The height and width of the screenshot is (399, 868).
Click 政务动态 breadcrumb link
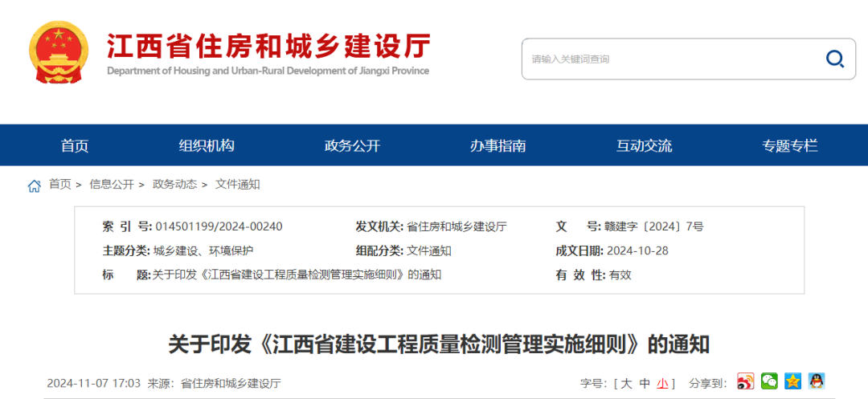point(174,185)
